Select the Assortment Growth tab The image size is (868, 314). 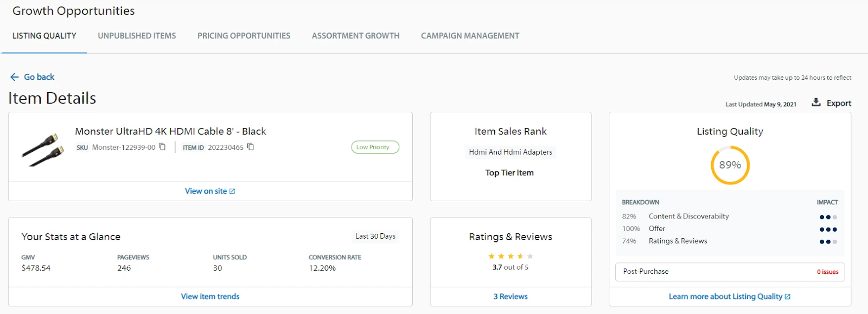tap(355, 36)
